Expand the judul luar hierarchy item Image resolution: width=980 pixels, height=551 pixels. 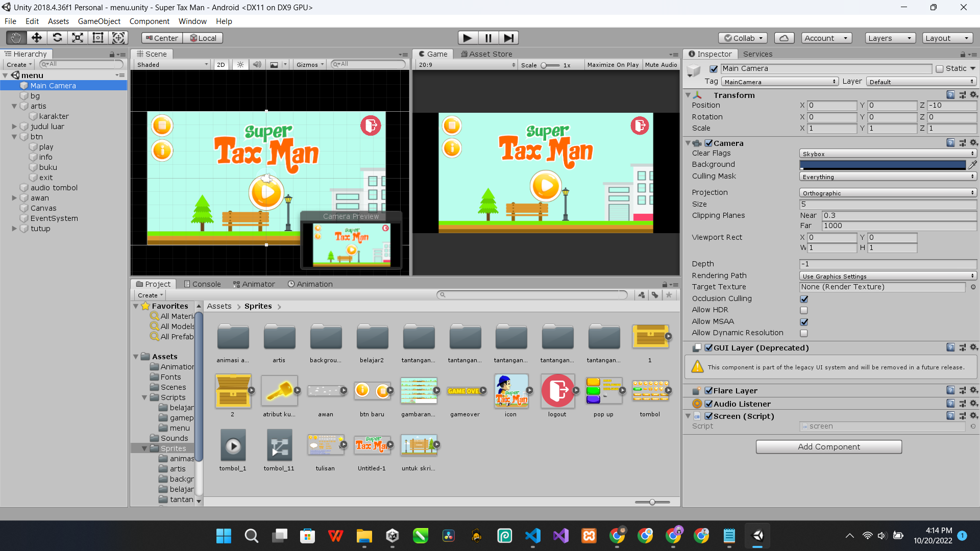tap(14, 127)
